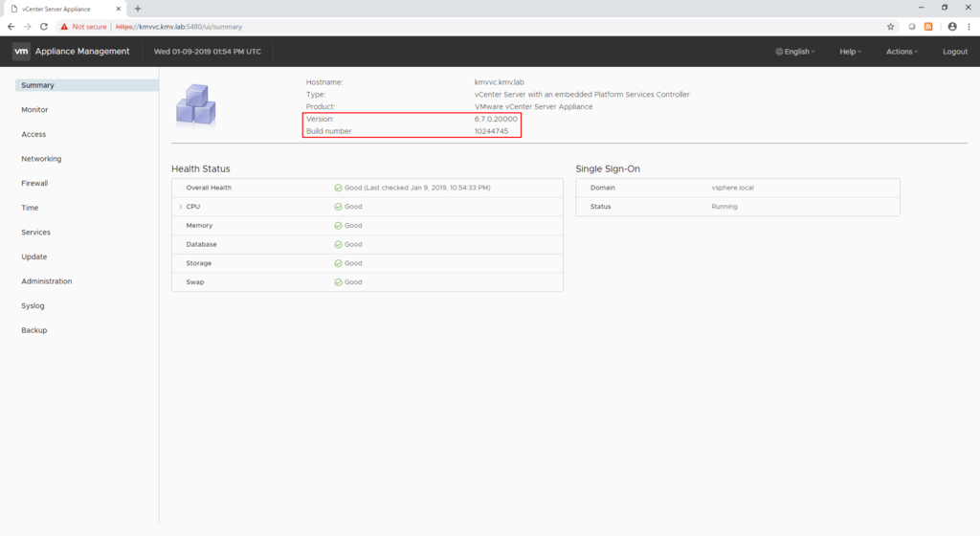Open Chrome three-dot menu
This screenshot has height=536, width=980.
click(969, 26)
